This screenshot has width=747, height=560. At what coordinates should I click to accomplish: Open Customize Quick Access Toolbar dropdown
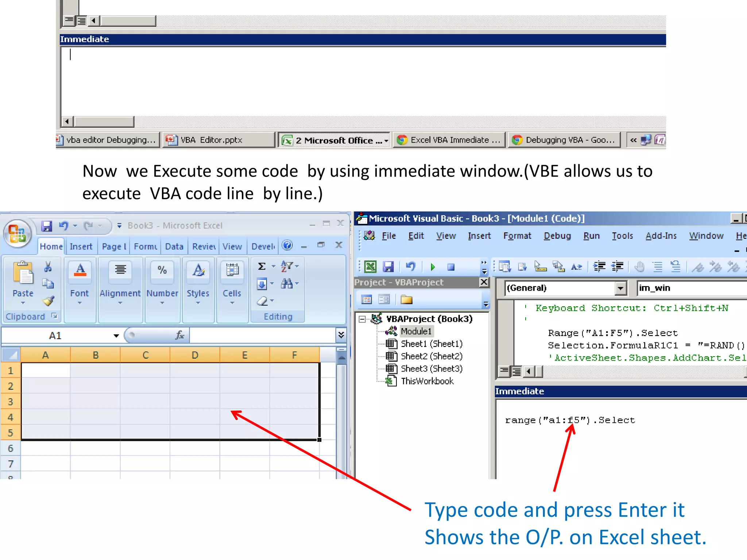(119, 226)
